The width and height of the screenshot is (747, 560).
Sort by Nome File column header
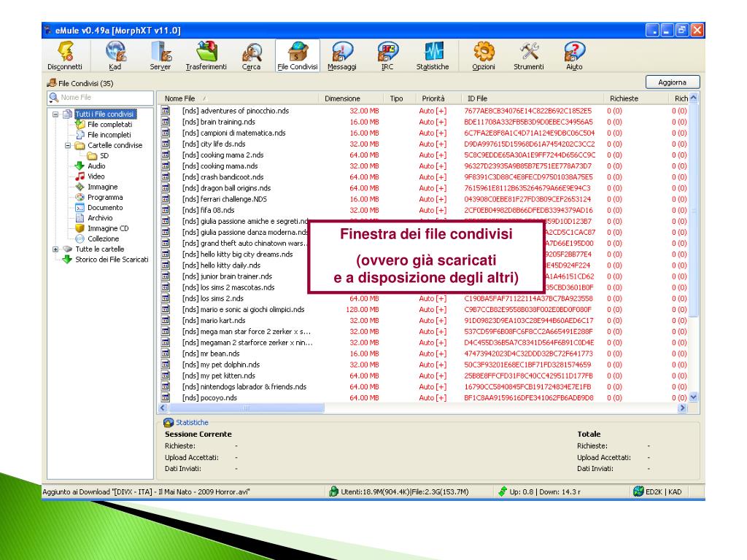(239, 98)
